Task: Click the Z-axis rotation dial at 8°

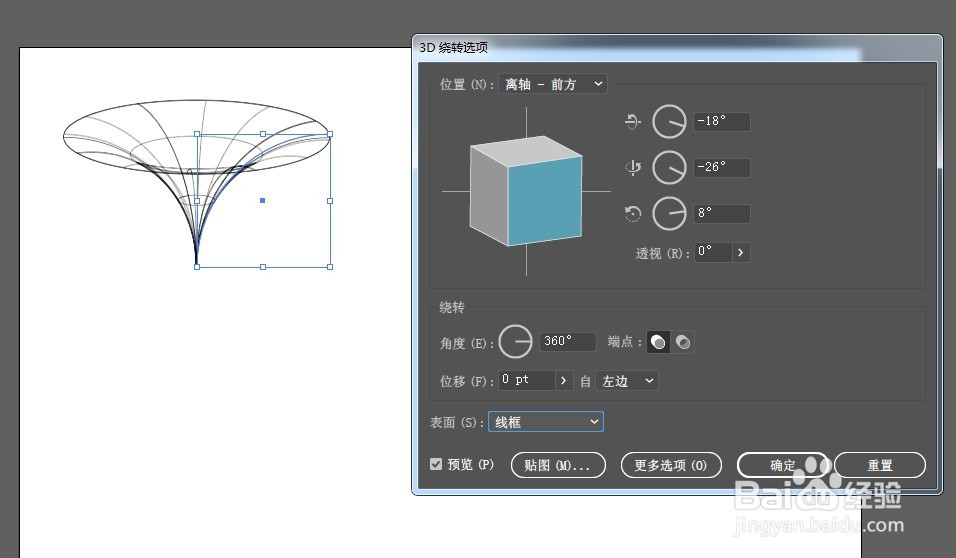Action: [x=669, y=213]
